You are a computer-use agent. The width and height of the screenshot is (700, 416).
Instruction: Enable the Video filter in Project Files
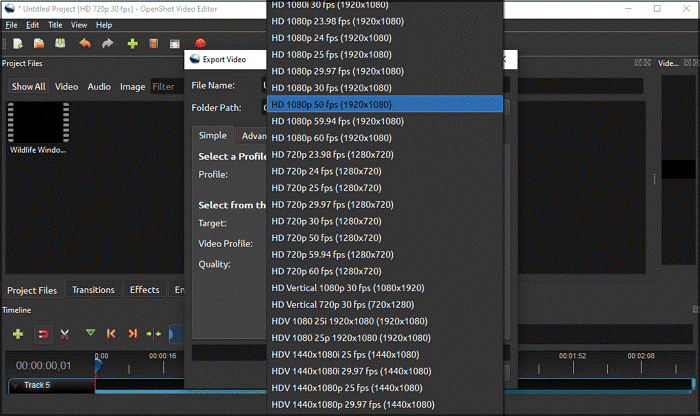pyautogui.click(x=66, y=87)
